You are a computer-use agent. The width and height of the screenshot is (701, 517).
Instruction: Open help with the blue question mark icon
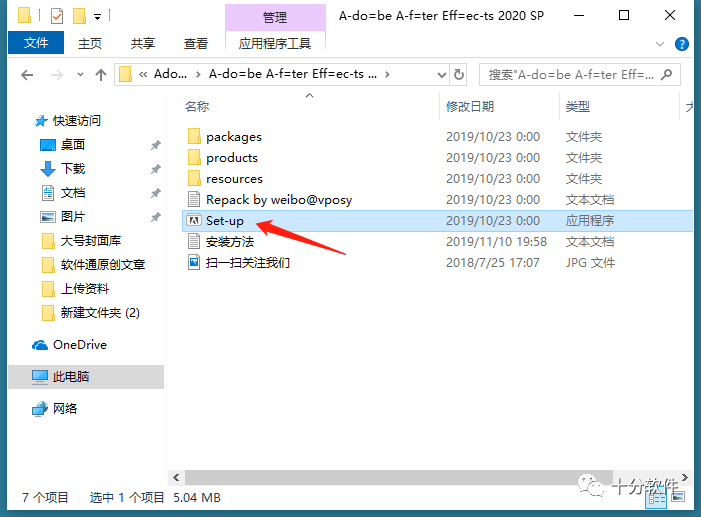[681, 44]
